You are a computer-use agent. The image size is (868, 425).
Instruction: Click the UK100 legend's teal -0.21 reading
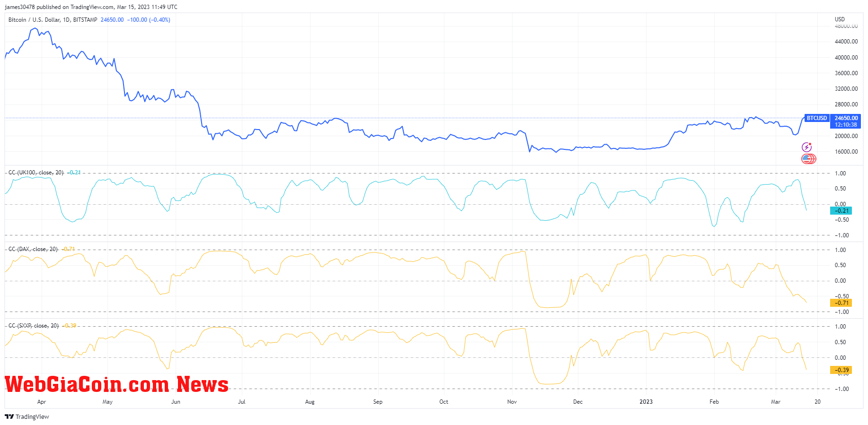[x=74, y=173]
